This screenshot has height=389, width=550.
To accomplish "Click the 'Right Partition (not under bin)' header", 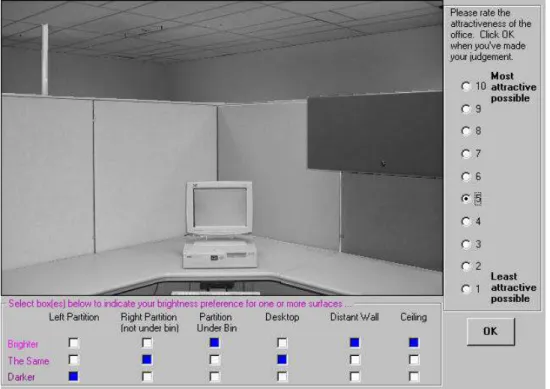I will 149,322.
